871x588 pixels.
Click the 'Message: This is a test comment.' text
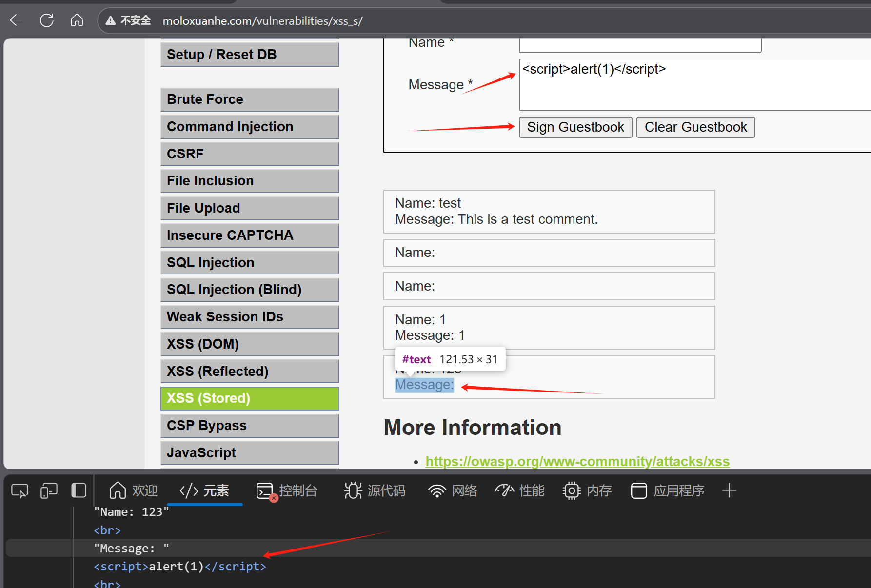click(496, 219)
